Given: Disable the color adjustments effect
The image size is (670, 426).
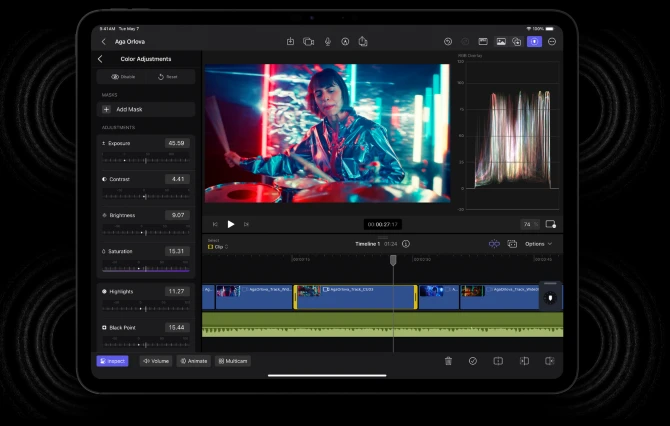Looking at the screenshot, I should (123, 76).
